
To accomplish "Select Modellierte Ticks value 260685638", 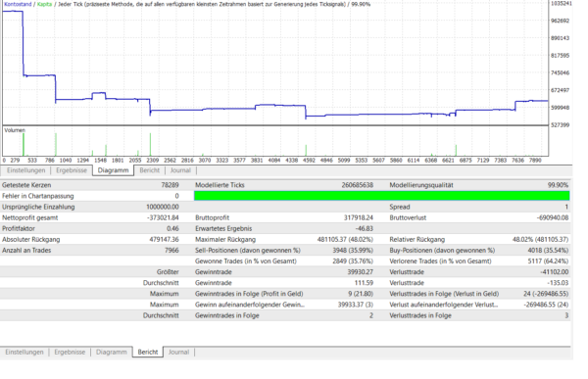I will click(x=358, y=185).
